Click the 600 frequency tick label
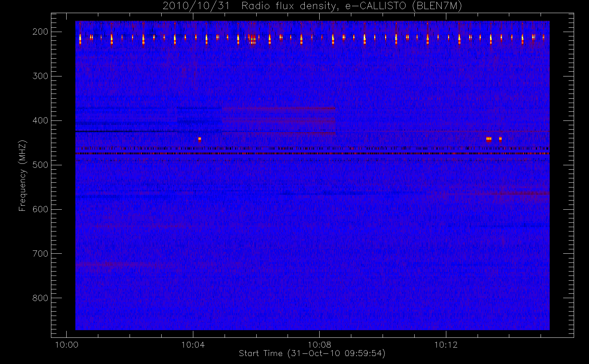The image size is (589, 364). (x=40, y=209)
